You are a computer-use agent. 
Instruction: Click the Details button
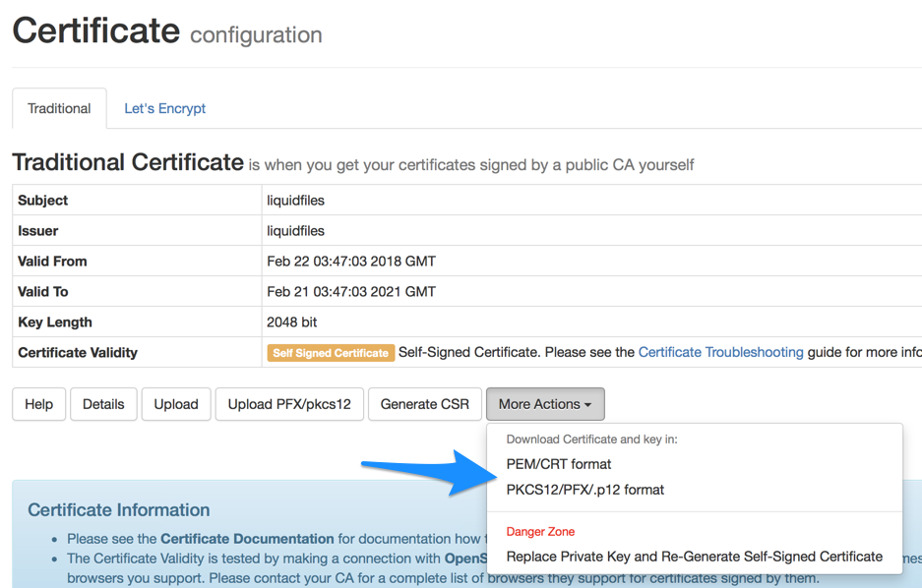tap(102, 403)
